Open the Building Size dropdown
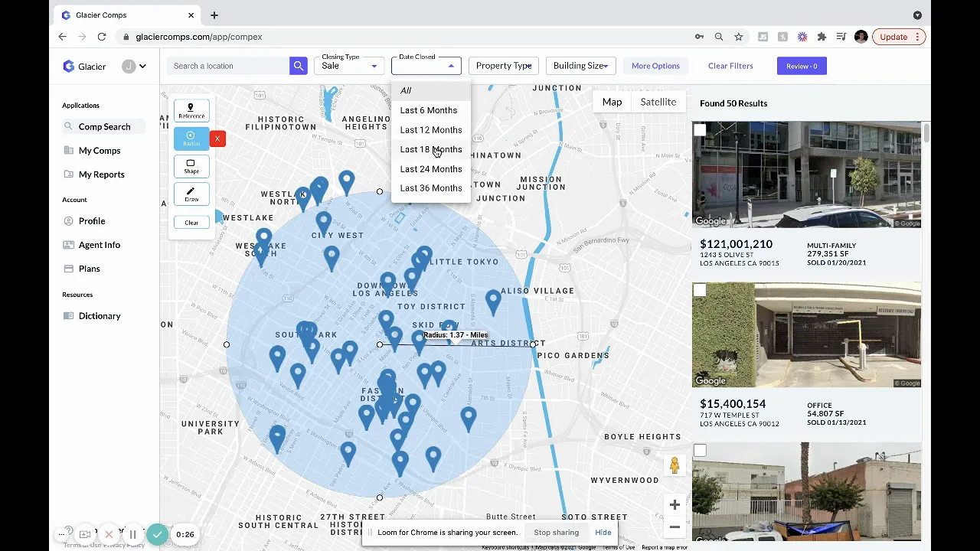Image resolution: width=980 pixels, height=551 pixels. (x=580, y=66)
